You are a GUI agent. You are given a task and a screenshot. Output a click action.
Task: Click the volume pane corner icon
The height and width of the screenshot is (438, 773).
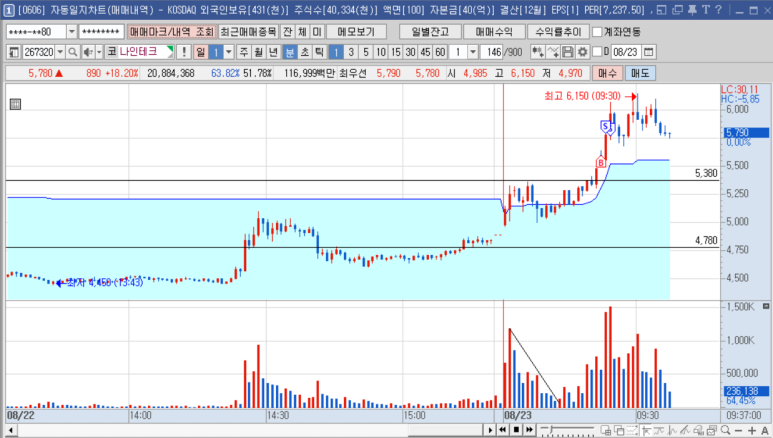pyautogui.click(x=766, y=306)
